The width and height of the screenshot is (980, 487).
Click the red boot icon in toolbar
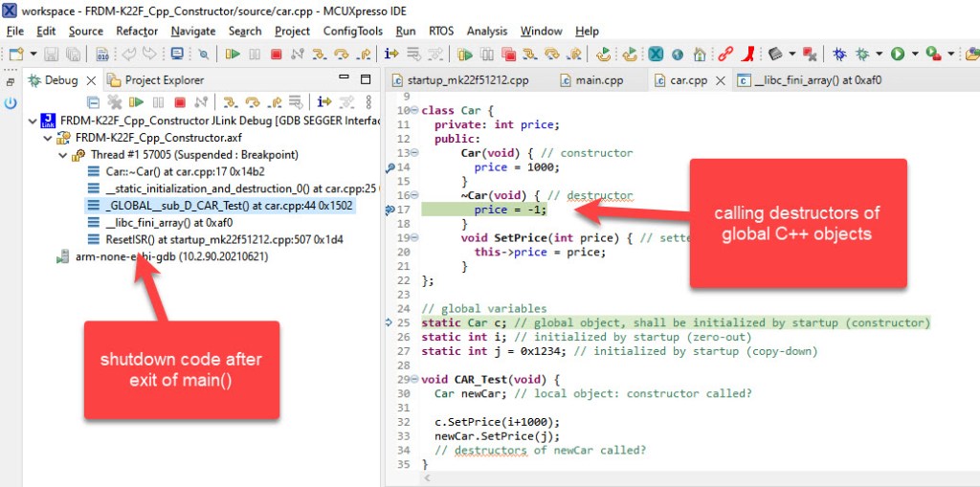coord(750,55)
